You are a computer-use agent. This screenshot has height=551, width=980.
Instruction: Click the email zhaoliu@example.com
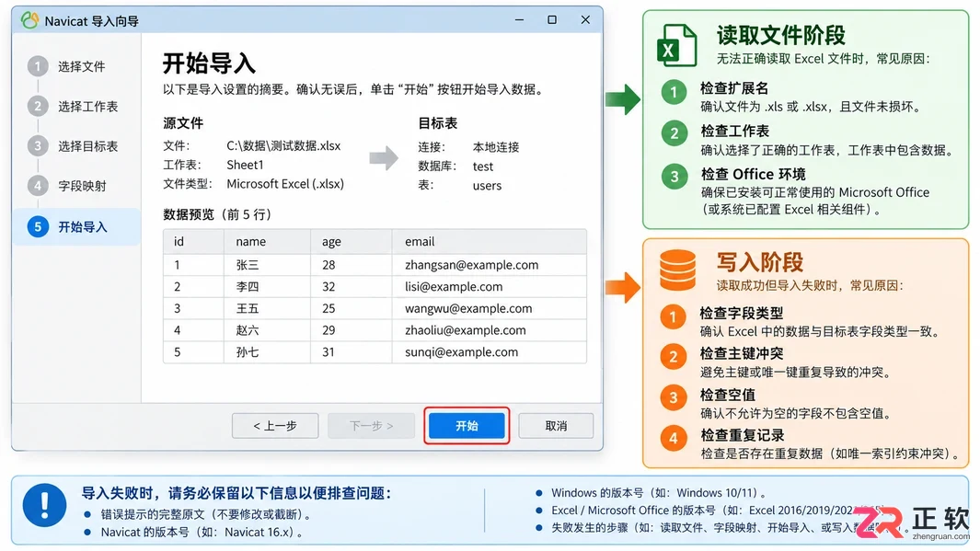[466, 330]
